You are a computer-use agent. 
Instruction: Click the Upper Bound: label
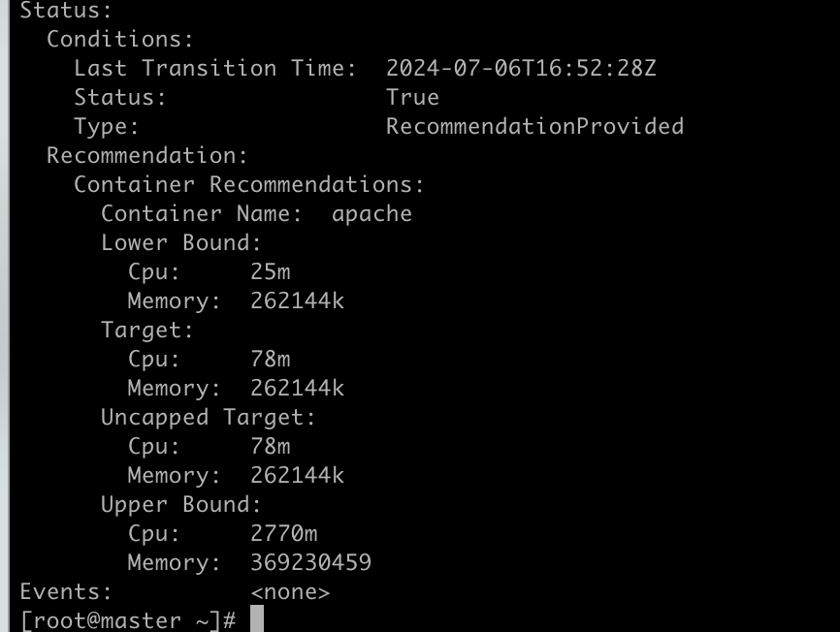tap(181, 505)
